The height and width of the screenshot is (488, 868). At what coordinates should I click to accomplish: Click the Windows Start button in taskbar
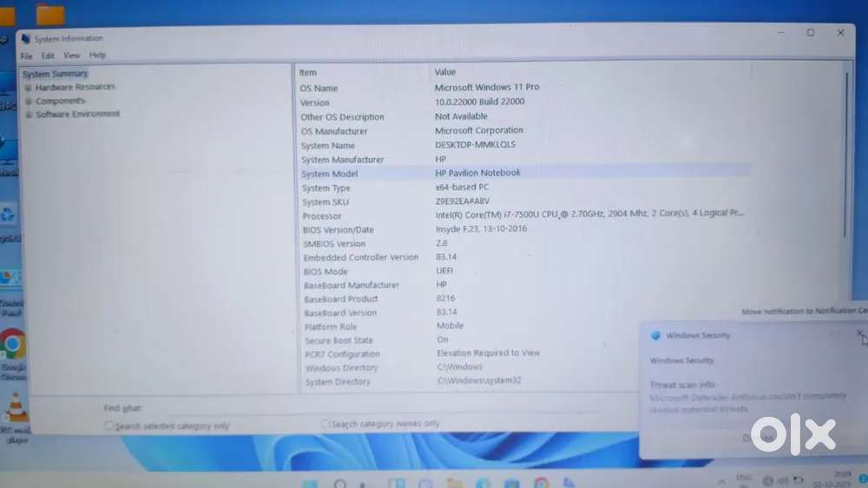click(309, 484)
